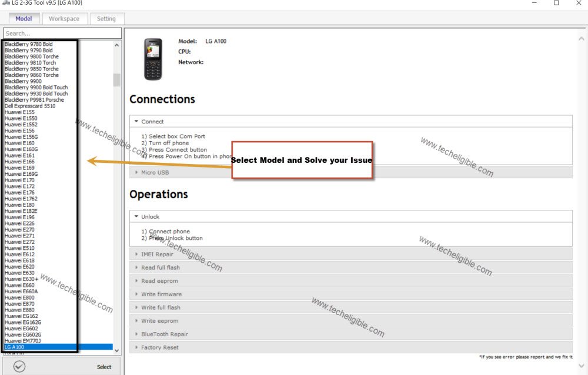Click the model list scroll-down arrow
Image resolution: width=588 pixels, height=375 pixels.
click(x=116, y=351)
